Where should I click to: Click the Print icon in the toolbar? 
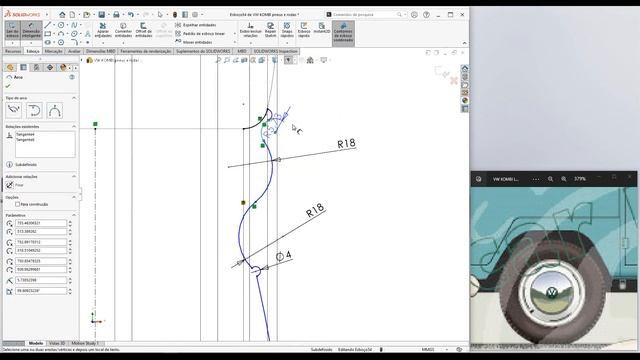(x=116, y=15)
